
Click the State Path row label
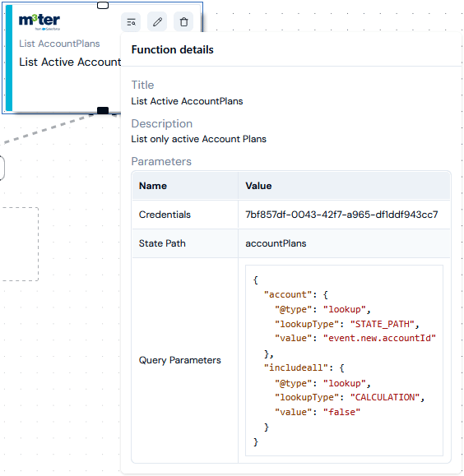click(x=162, y=243)
